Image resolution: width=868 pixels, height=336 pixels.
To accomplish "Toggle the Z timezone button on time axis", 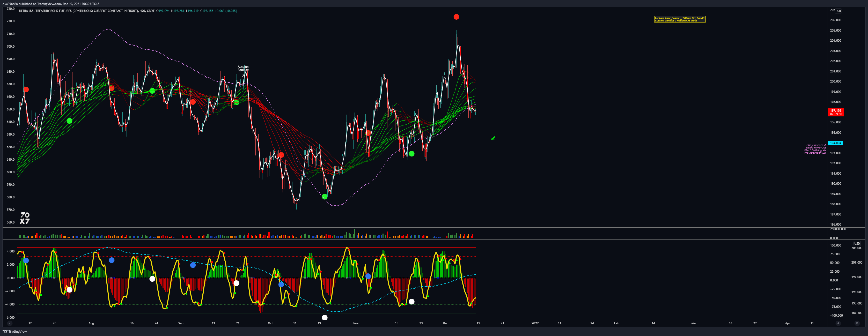I will tap(10, 323).
